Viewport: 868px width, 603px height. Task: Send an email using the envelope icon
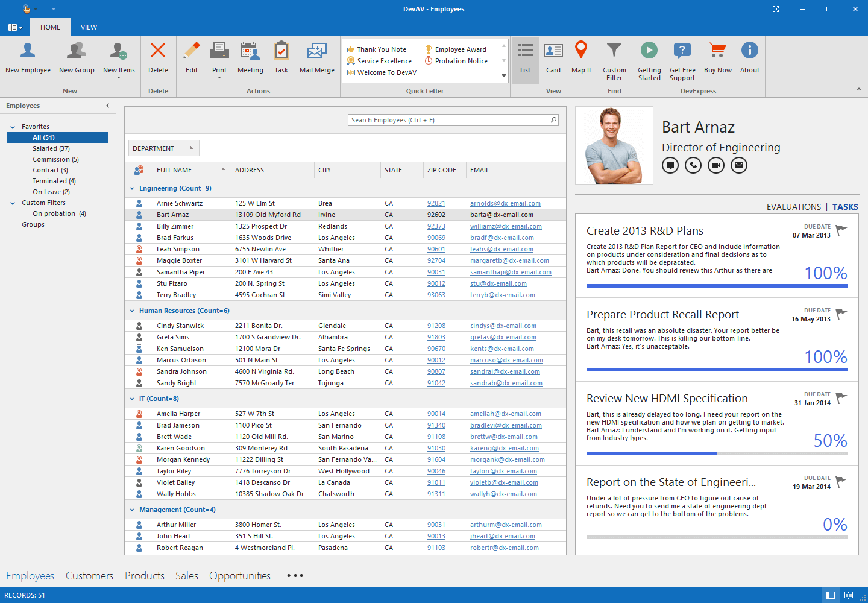coord(738,165)
